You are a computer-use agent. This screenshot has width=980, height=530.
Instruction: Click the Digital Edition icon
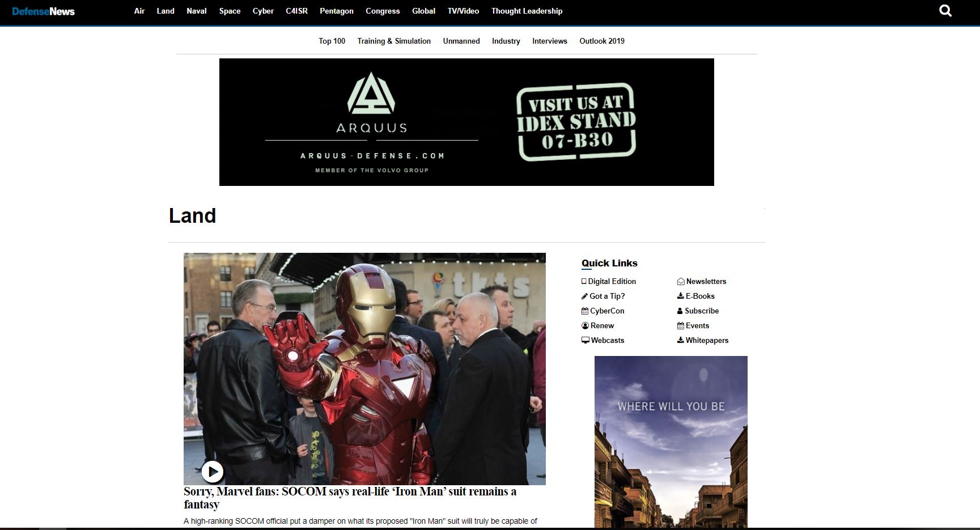tap(584, 281)
